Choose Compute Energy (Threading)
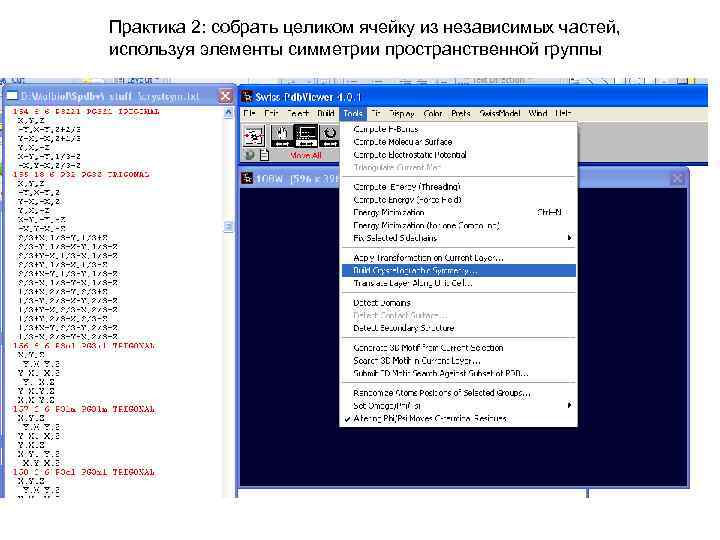This screenshot has height=540, width=720. (459, 187)
